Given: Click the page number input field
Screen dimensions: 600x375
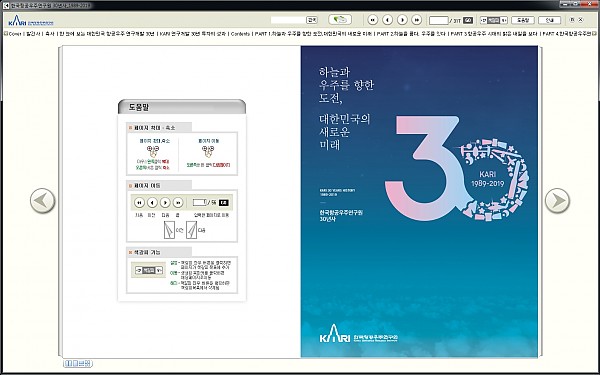Looking at the screenshot, I should pyautogui.click(x=439, y=20).
